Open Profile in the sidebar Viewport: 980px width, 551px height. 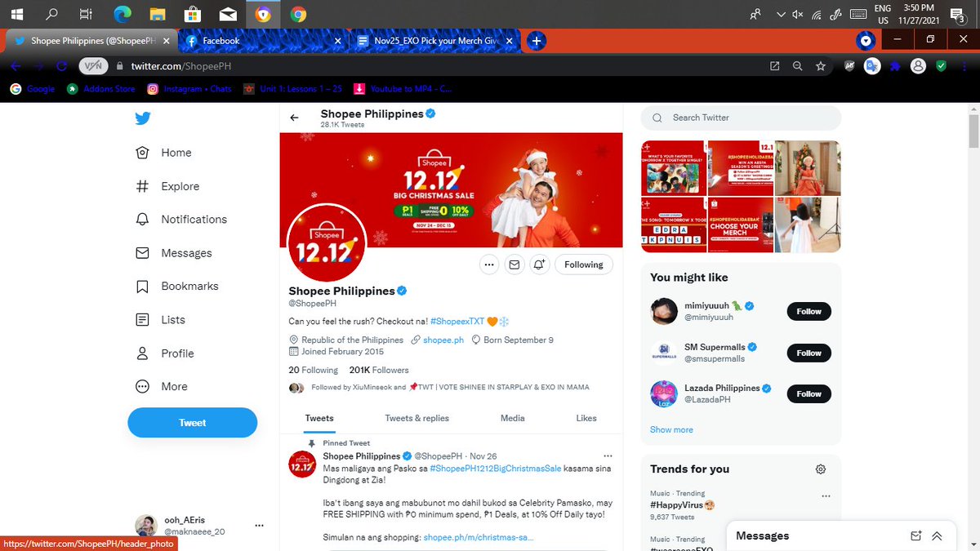tap(165, 353)
